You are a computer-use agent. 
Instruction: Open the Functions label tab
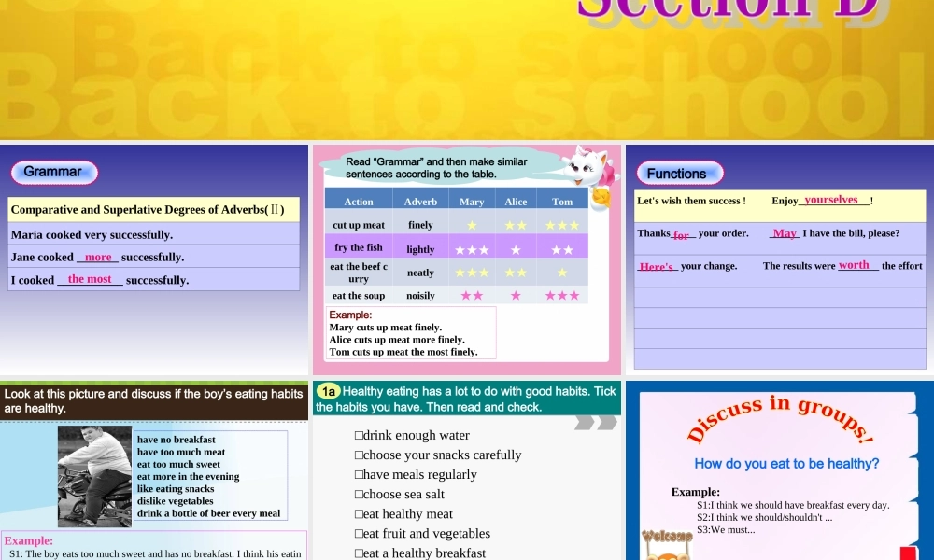678,173
